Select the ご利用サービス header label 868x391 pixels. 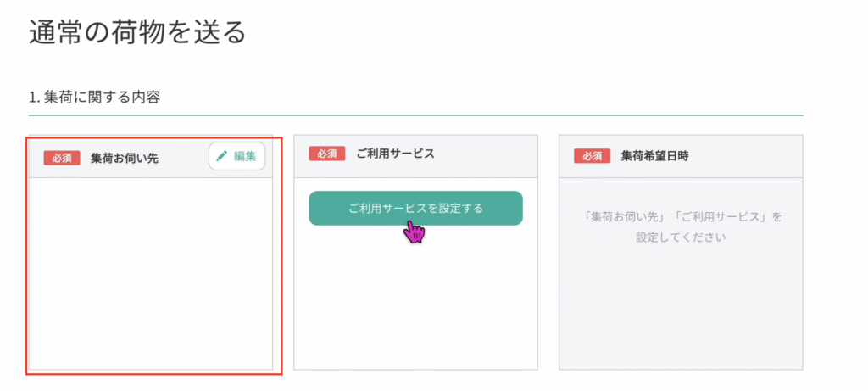[395, 154]
